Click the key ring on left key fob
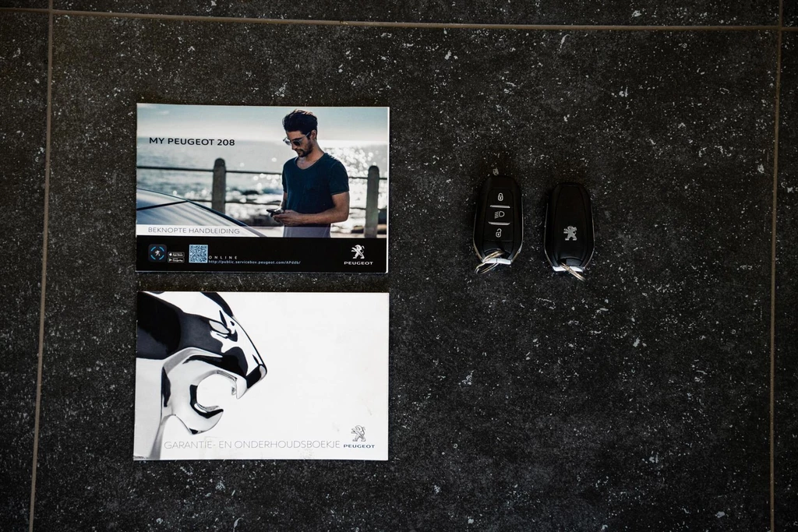This screenshot has width=798, height=532. [x=488, y=267]
